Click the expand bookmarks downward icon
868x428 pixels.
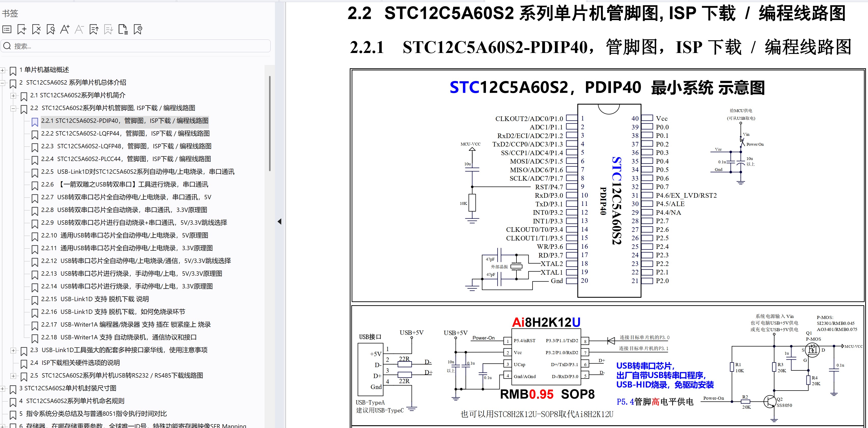tap(108, 30)
